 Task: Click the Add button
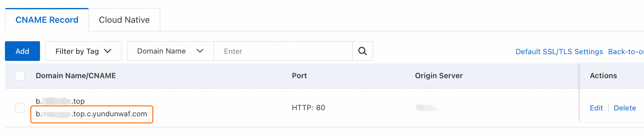[x=22, y=51]
